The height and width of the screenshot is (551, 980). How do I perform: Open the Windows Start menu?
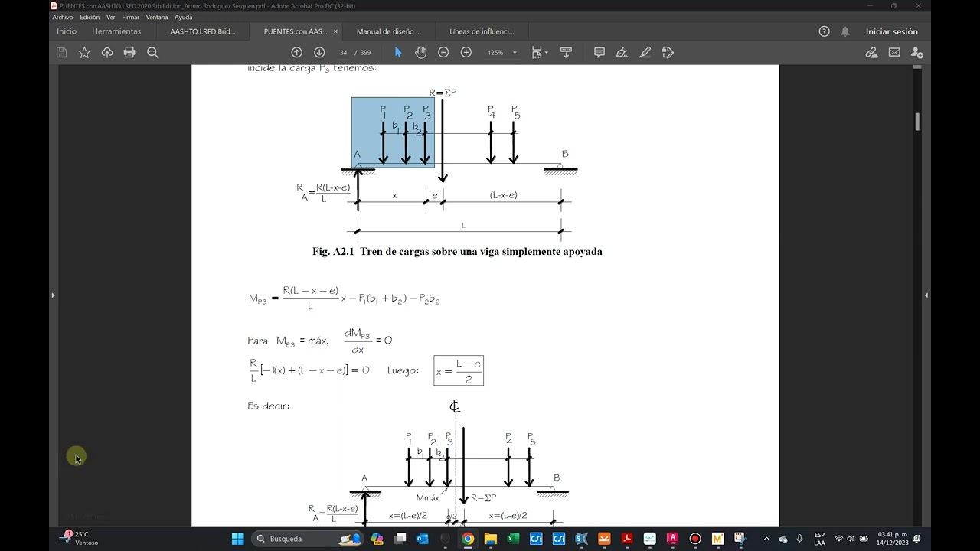(x=237, y=539)
